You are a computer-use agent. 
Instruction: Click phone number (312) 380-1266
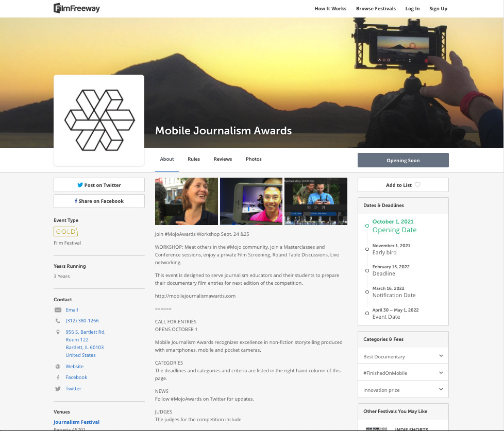coord(82,320)
